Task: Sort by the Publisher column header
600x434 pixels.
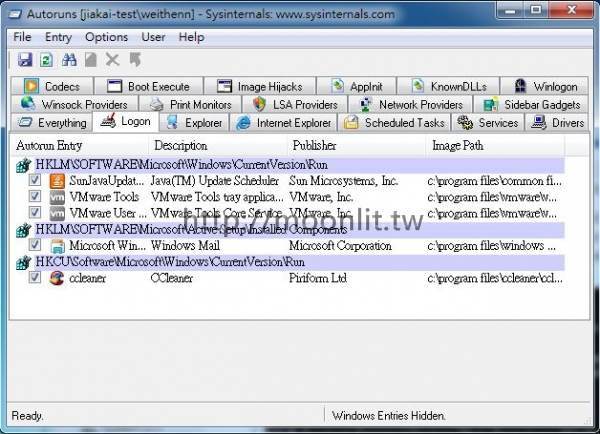Action: [314, 145]
